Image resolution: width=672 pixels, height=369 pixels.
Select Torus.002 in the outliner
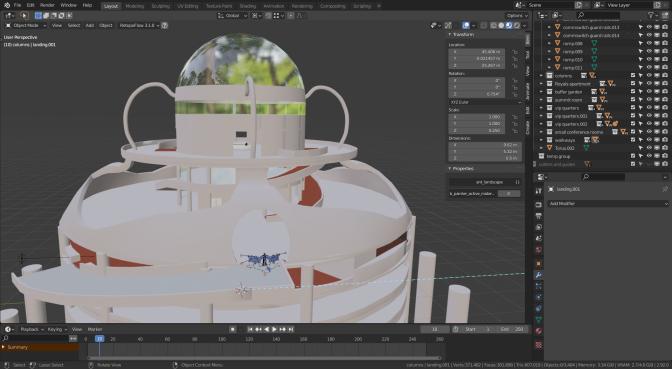[564, 148]
